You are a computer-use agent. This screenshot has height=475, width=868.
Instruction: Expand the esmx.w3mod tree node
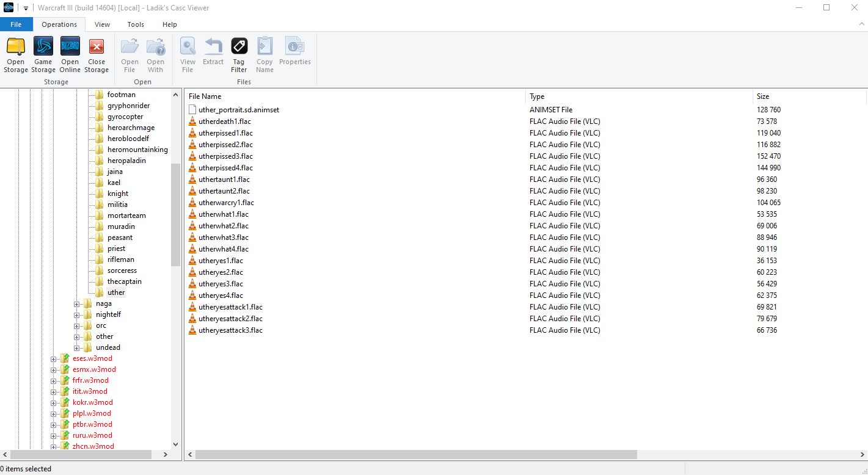pos(54,370)
